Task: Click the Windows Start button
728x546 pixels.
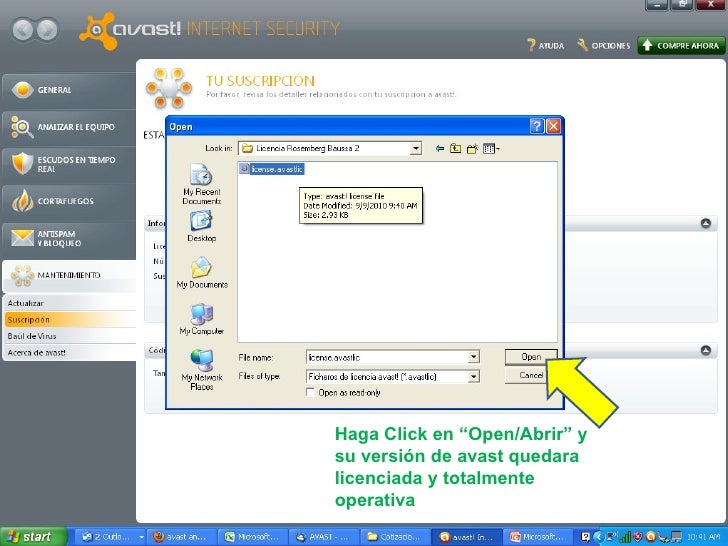Action: click(33, 537)
